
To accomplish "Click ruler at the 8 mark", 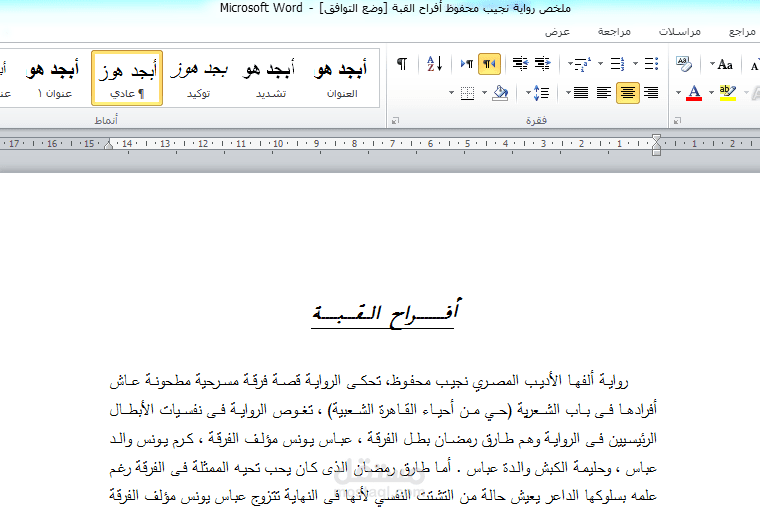I will (x=354, y=143).
